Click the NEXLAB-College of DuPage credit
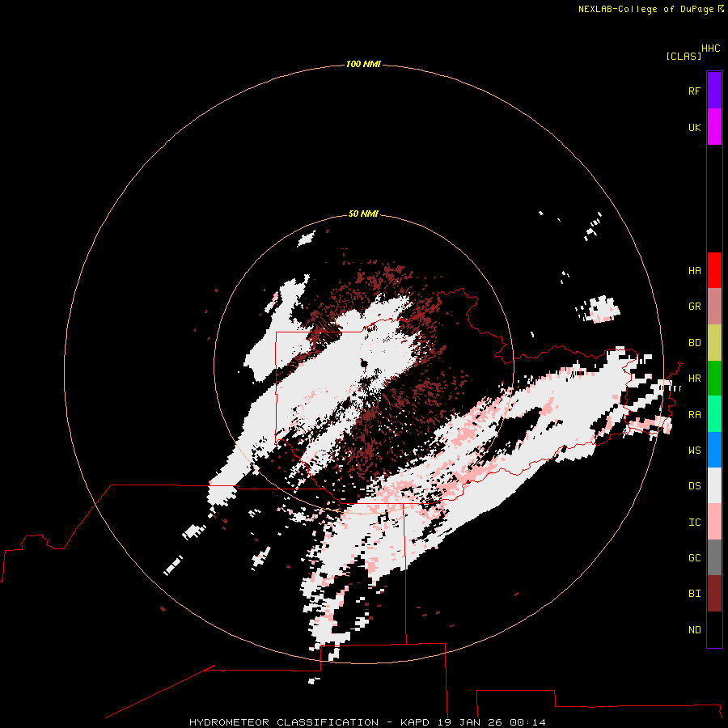Image resolution: width=728 pixels, height=728 pixels. coord(645,9)
